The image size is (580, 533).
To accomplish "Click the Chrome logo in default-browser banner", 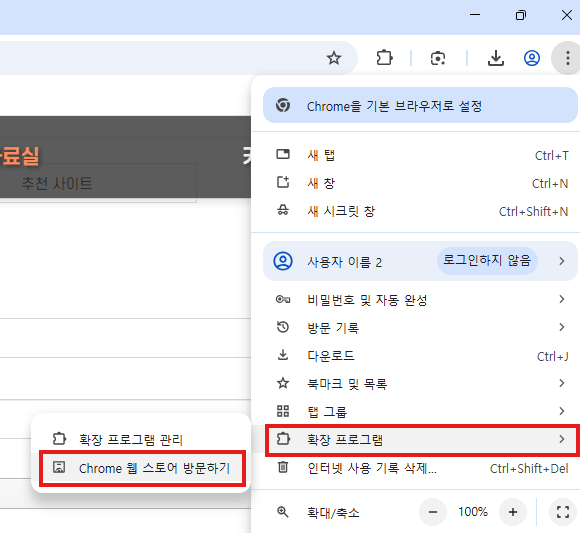I will [283, 105].
